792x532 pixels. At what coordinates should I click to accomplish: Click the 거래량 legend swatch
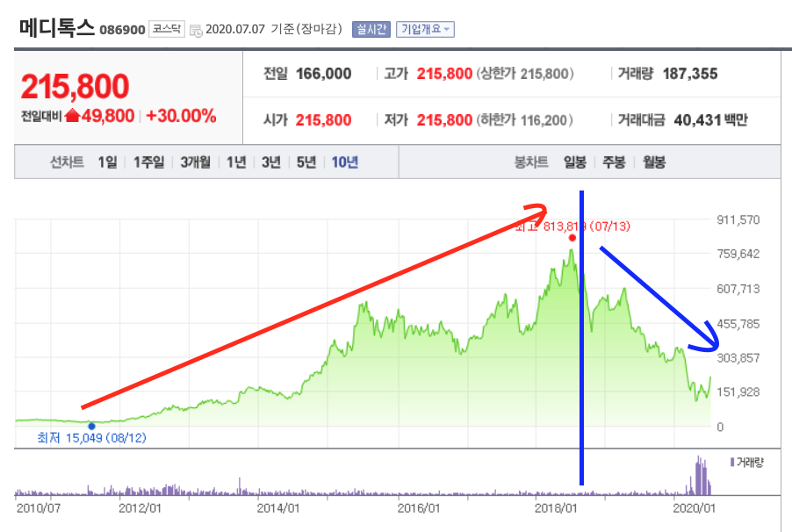732,462
